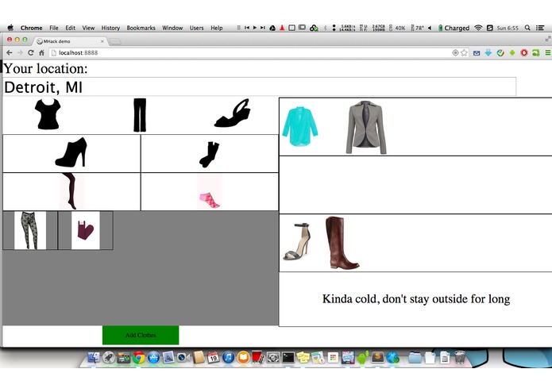Focus the Detroit, MI location field
Viewport: 552px width, 392px height.
pyautogui.click(x=260, y=86)
